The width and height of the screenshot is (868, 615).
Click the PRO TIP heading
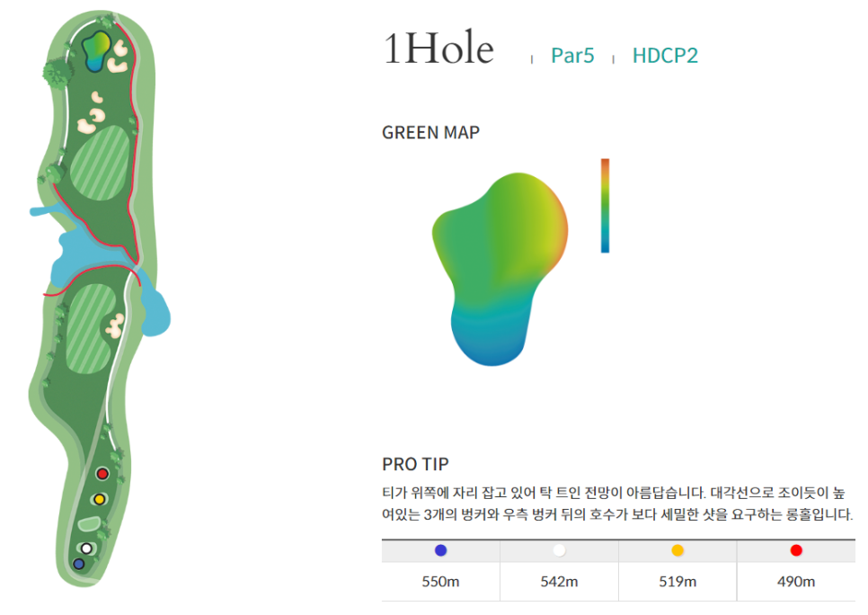[415, 464]
